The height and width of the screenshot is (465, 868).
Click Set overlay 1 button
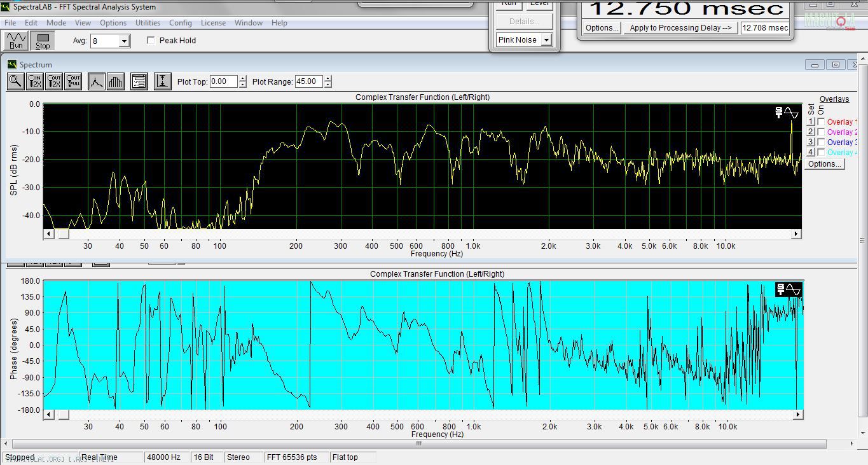[811, 121]
